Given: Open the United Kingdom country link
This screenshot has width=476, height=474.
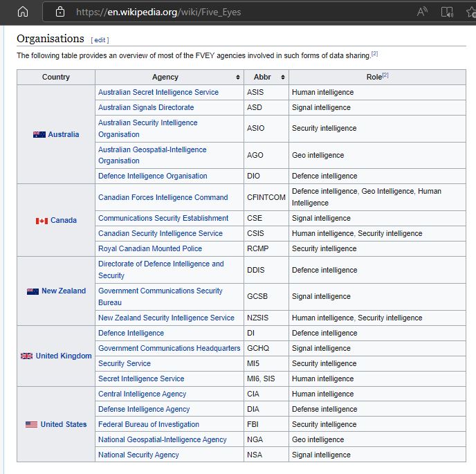Looking at the screenshot, I should pos(64,356).
